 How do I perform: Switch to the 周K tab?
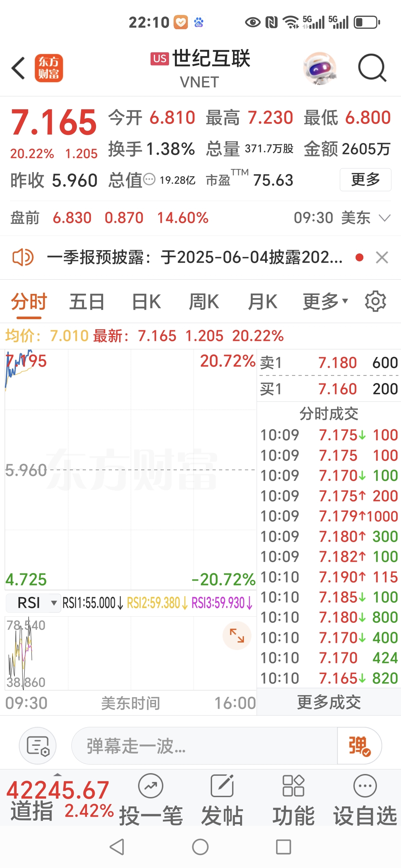[x=204, y=301]
